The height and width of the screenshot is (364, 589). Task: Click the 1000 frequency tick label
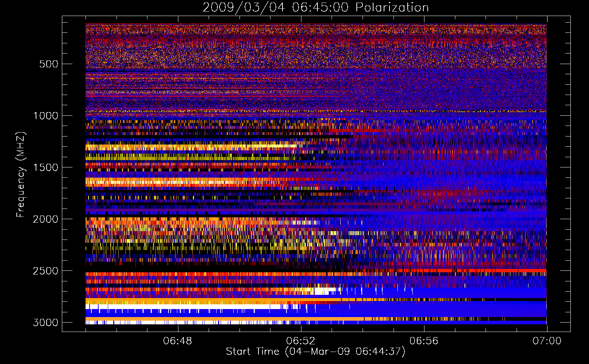[46, 116]
